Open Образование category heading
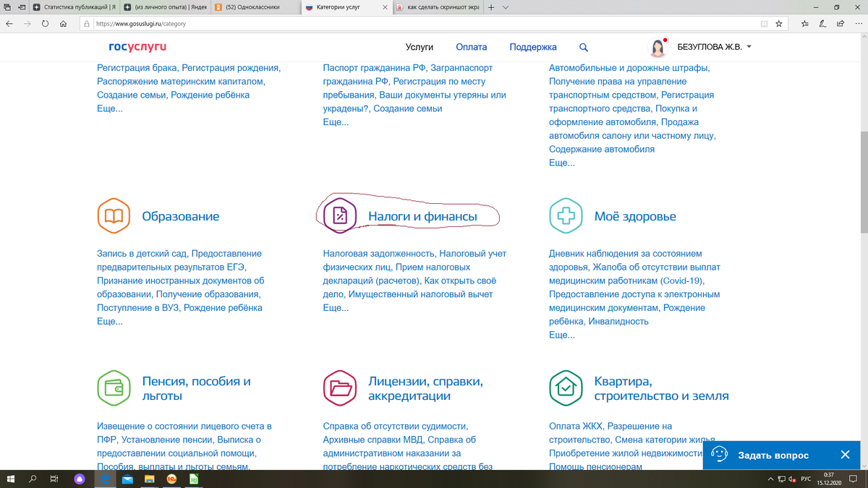The height and width of the screenshot is (488, 868). [181, 216]
